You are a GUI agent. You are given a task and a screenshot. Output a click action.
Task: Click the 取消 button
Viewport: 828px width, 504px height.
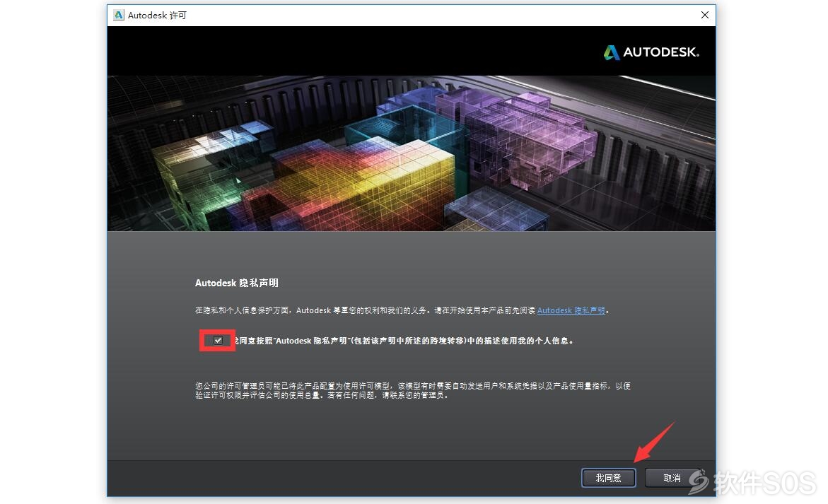pos(672,478)
